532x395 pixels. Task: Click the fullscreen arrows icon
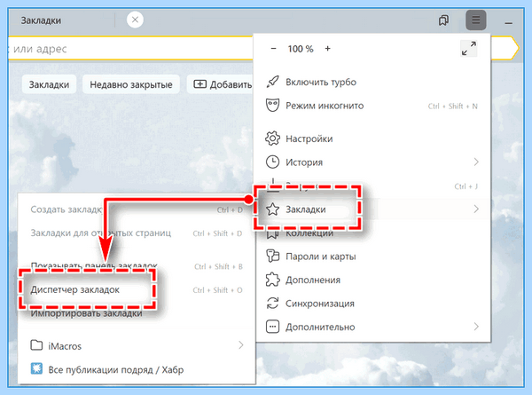469,48
